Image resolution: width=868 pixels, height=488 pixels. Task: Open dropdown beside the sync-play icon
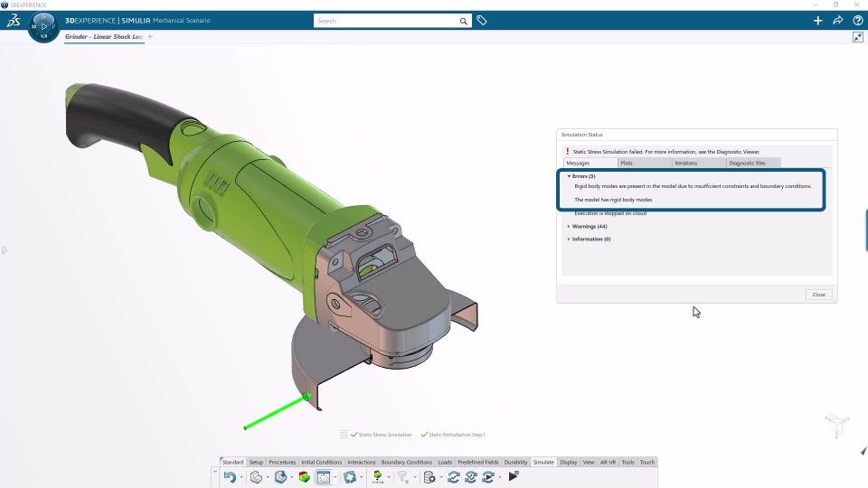499,477
